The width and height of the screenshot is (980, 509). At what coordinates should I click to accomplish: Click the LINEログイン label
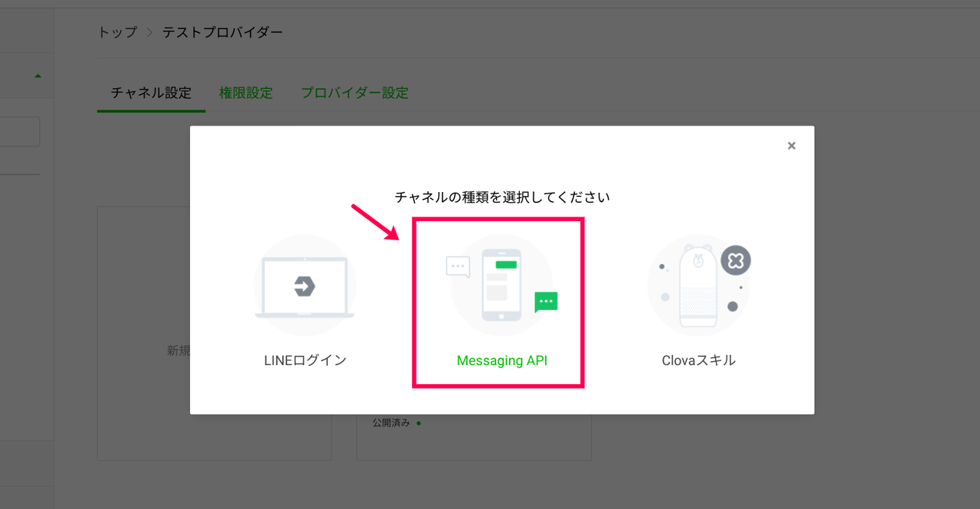coord(305,360)
